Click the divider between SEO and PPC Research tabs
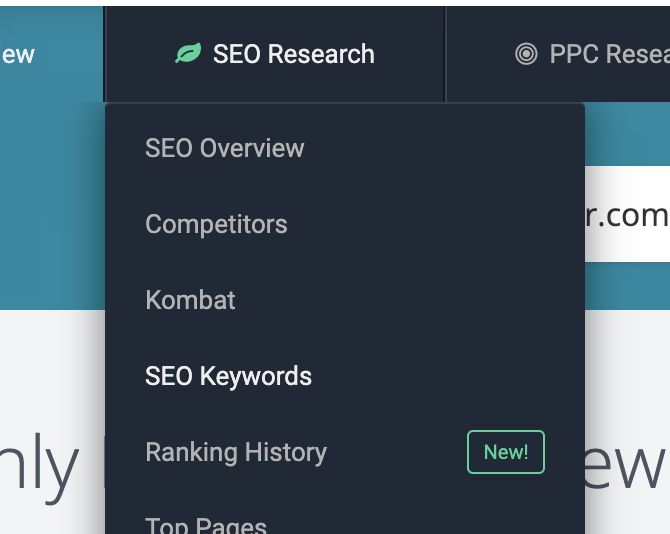670x534 pixels. (x=445, y=54)
